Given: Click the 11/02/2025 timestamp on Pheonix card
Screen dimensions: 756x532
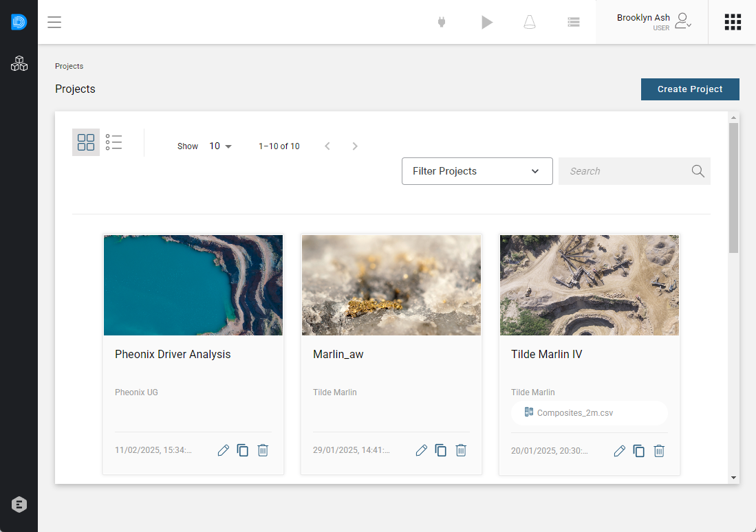Looking at the screenshot, I should point(153,450).
